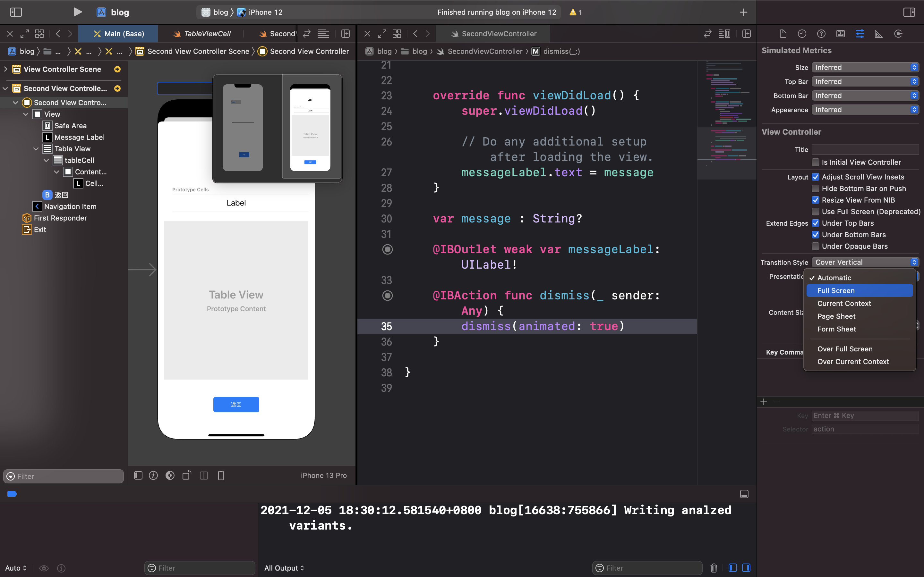Image resolution: width=924 pixels, height=577 pixels.
Task: Open the Transition Style dropdown
Action: pos(864,262)
